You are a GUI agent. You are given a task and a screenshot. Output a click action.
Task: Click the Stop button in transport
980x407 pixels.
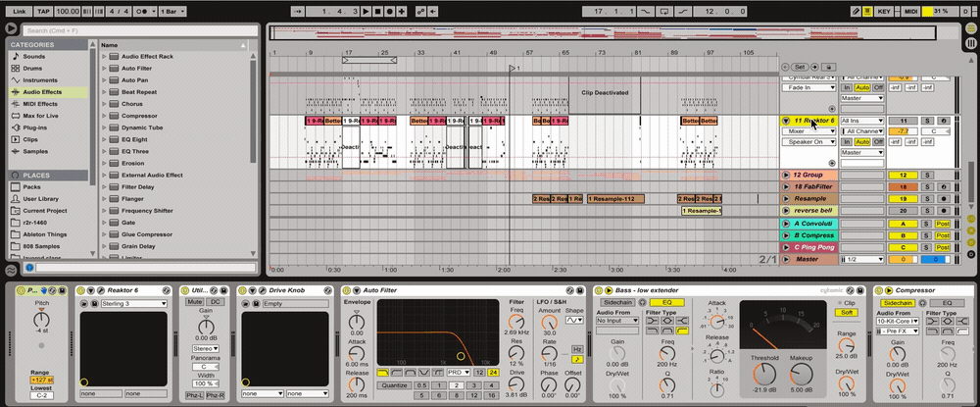(x=377, y=11)
